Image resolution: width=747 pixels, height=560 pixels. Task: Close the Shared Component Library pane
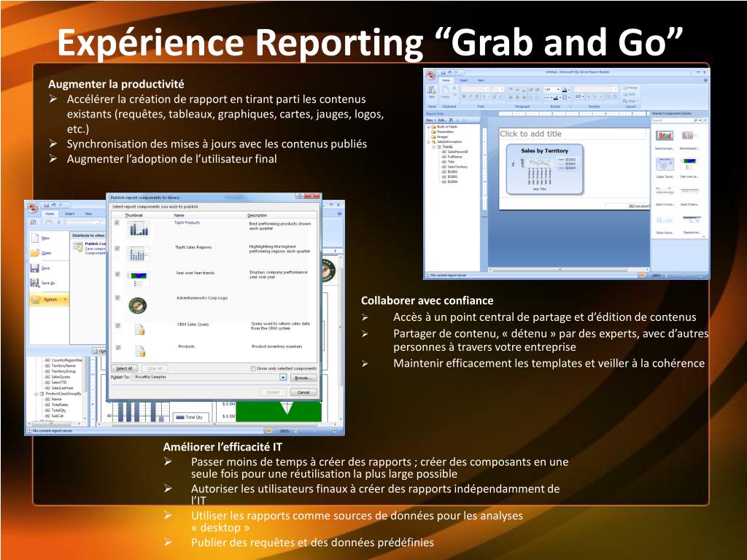click(705, 120)
